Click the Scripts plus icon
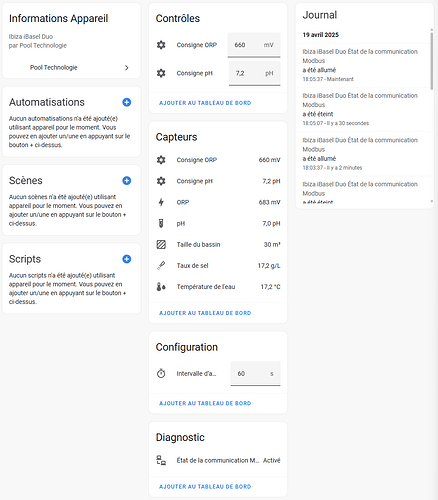Image resolution: width=438 pixels, height=500 pixels. click(x=127, y=259)
